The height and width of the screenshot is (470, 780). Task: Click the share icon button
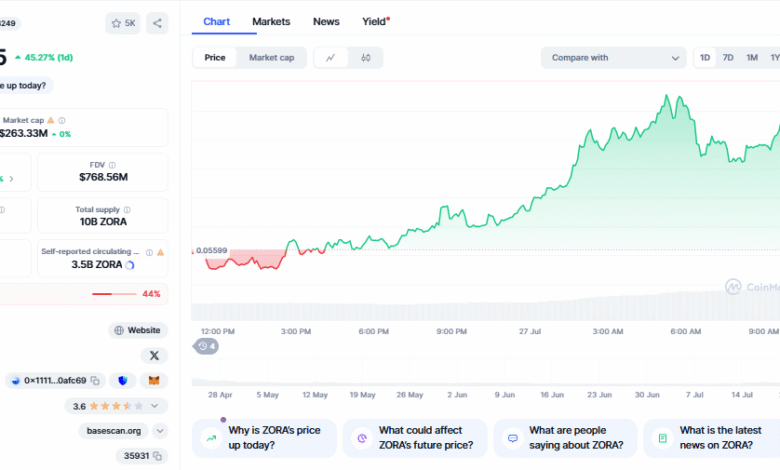[x=157, y=23]
